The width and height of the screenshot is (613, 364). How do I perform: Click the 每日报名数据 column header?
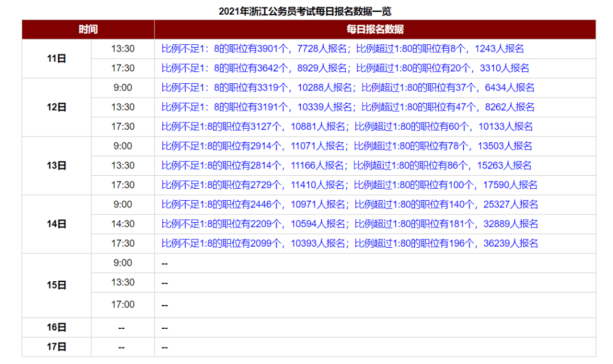tap(375, 29)
